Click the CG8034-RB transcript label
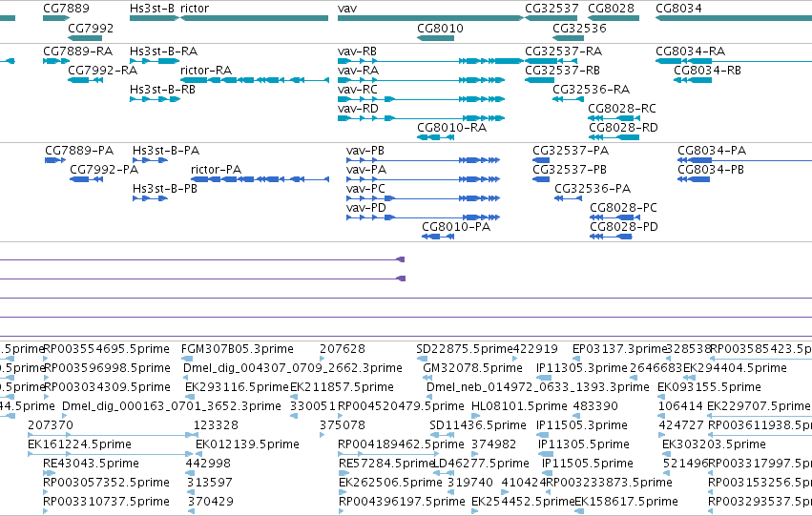The height and width of the screenshot is (516, 812). coord(707,71)
